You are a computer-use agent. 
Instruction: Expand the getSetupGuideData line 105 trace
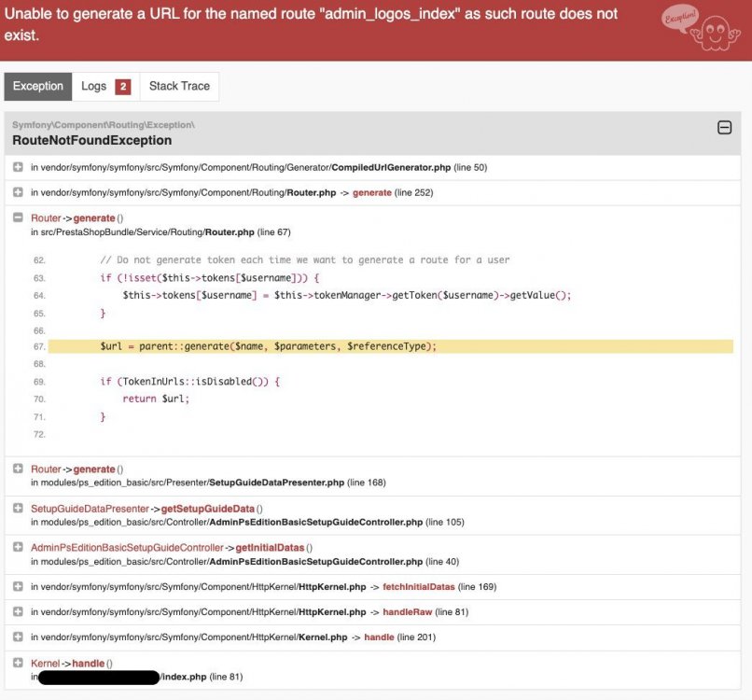18,508
